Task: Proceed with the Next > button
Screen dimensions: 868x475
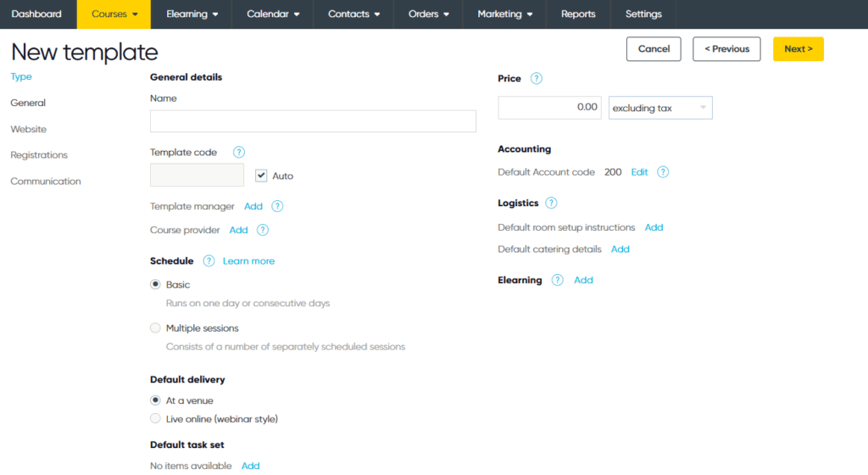Action: [798, 49]
